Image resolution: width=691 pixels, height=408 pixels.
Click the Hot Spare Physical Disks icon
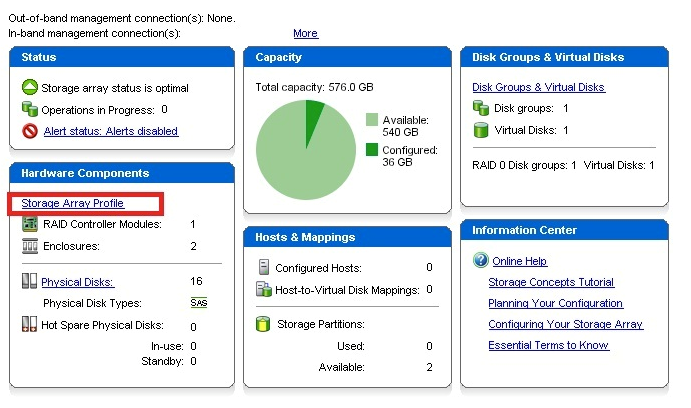29,324
